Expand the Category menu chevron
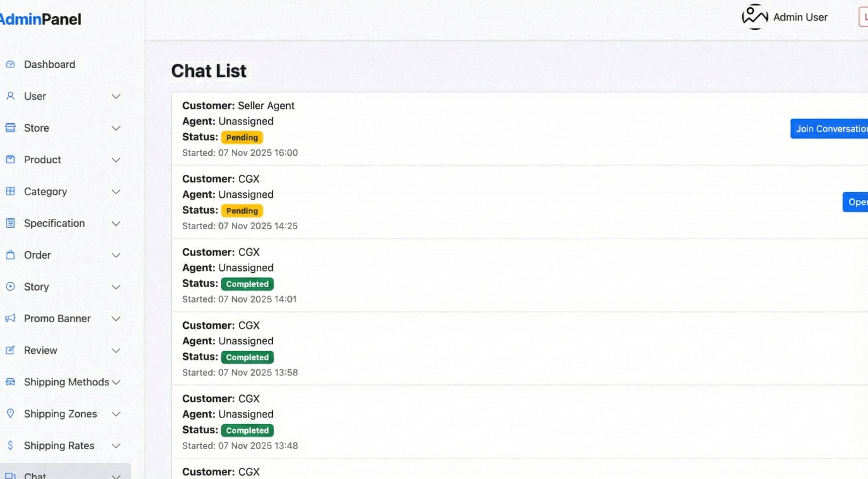 [116, 191]
